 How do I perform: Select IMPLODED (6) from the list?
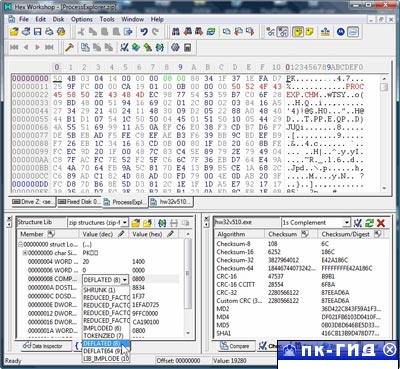tap(106, 328)
